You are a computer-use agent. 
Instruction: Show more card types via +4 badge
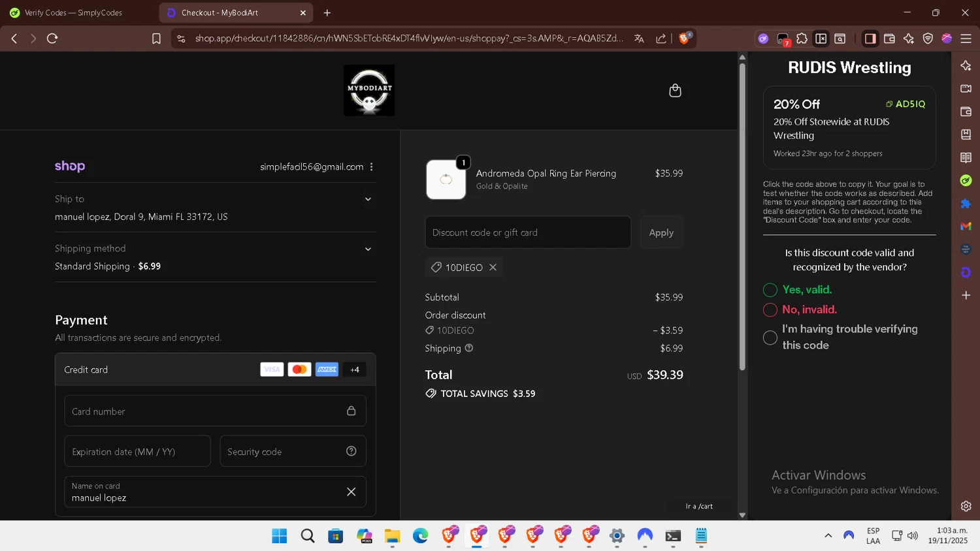(355, 370)
